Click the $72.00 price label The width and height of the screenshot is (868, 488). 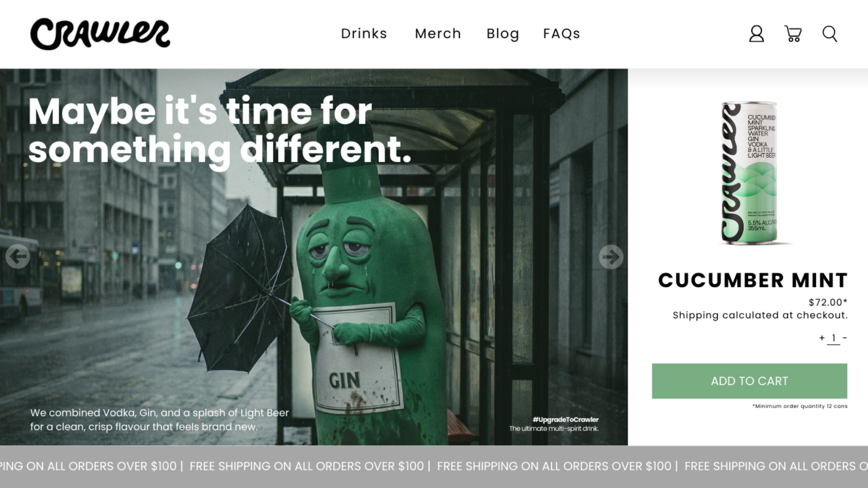tap(827, 302)
